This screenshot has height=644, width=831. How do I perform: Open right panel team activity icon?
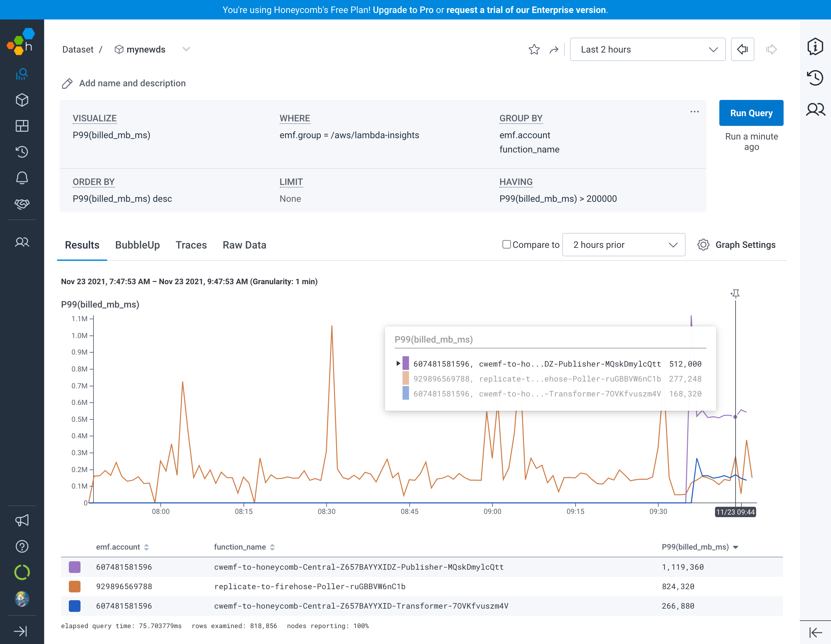(x=815, y=110)
